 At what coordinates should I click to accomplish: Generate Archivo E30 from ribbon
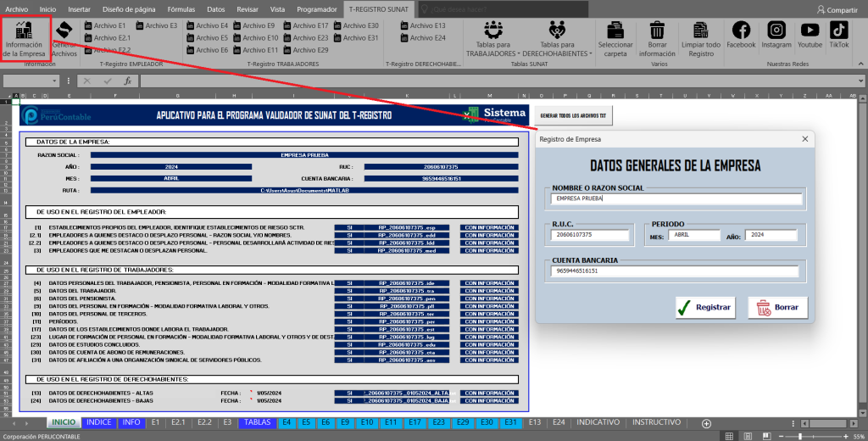coord(356,25)
